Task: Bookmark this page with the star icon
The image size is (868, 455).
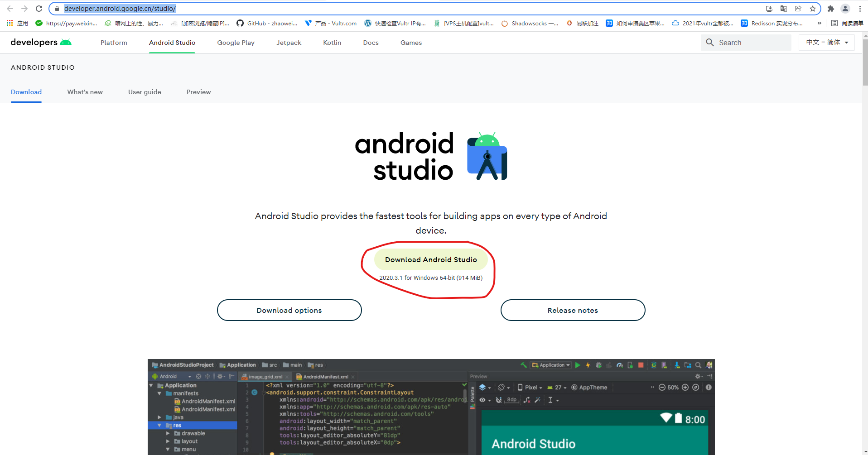Action: click(x=813, y=9)
